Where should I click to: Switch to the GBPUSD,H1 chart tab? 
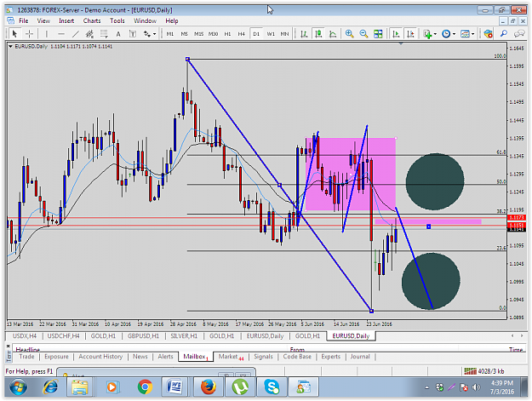pos(143,335)
